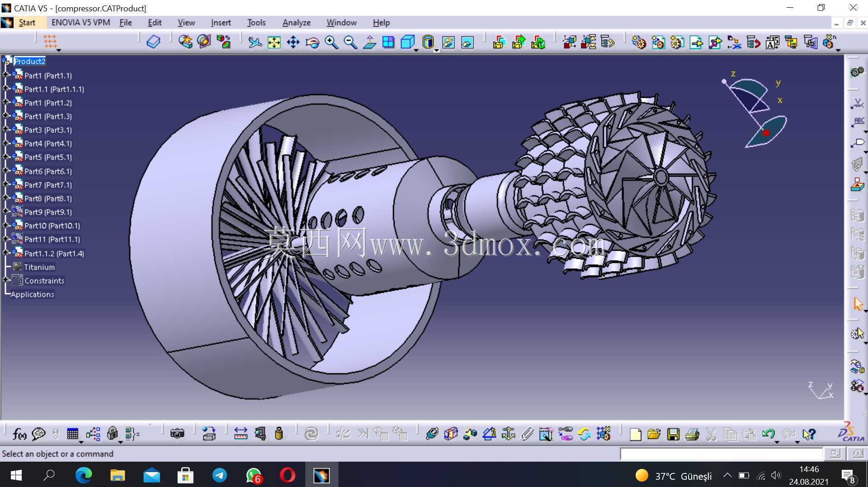
Task: Open Telegram from the taskbar
Action: (220, 475)
